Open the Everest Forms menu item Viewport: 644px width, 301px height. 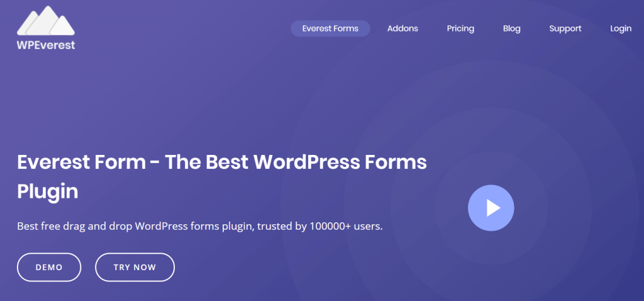pos(330,28)
